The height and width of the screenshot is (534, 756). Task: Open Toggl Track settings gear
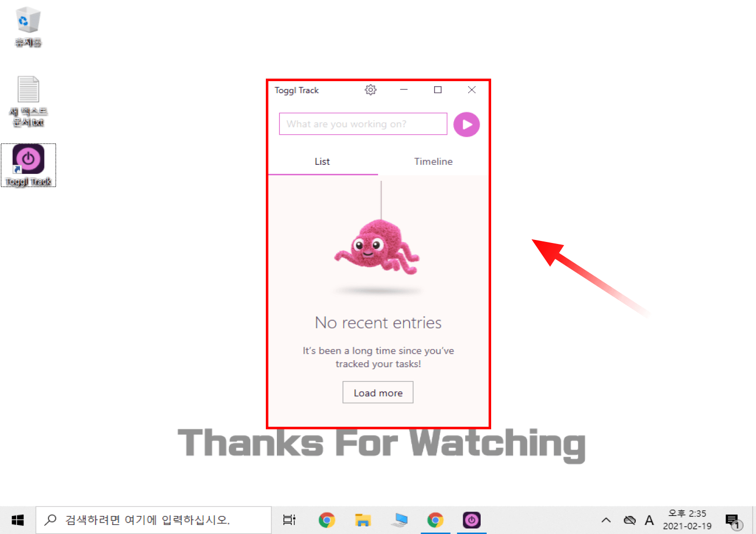pyautogui.click(x=370, y=90)
